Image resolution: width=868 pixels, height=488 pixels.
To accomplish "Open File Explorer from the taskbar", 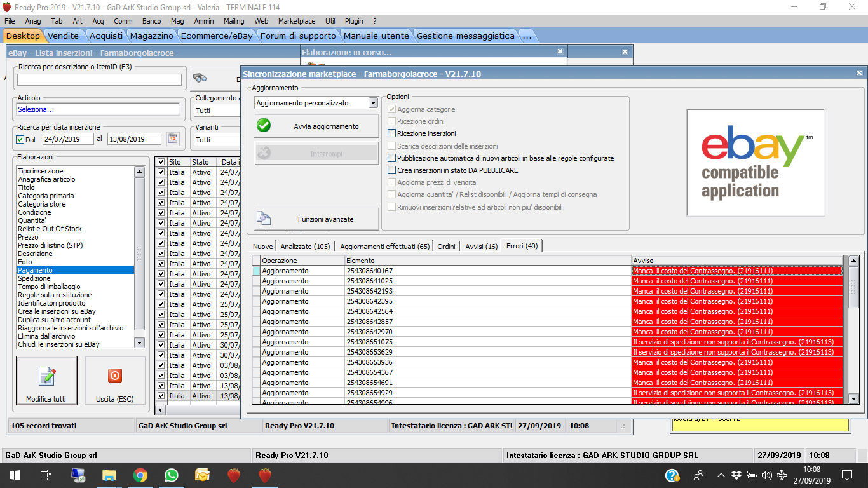I will tap(109, 475).
